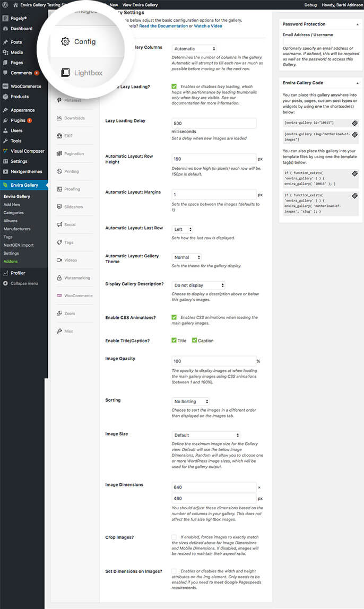Click the Image Dimensions 640 width field

pos(214,487)
